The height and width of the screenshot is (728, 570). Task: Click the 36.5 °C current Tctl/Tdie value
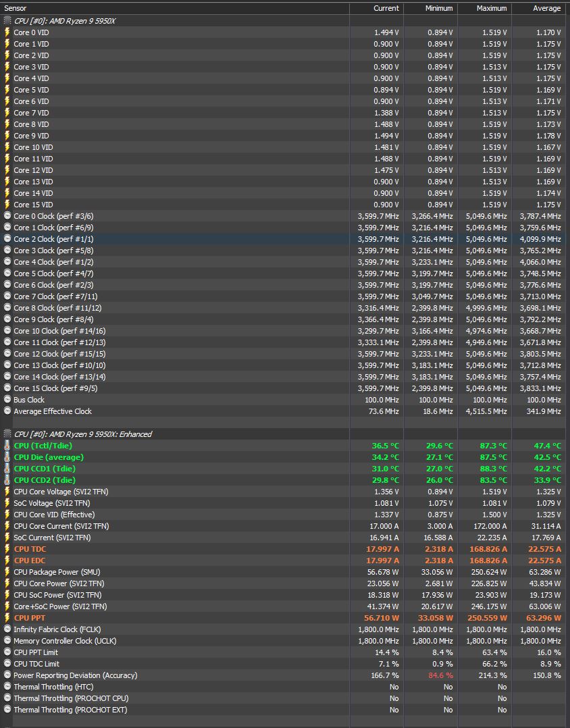point(385,446)
